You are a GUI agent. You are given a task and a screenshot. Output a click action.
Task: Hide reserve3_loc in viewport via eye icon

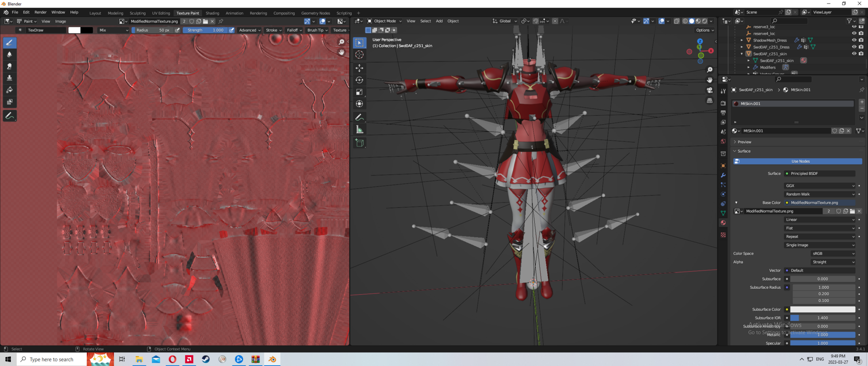[x=854, y=27]
